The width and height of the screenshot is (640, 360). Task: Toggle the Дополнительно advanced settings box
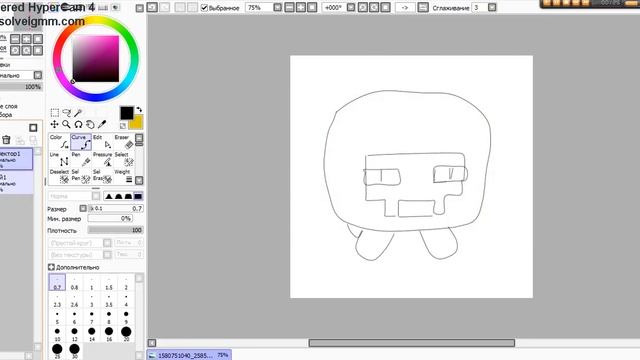point(51,267)
